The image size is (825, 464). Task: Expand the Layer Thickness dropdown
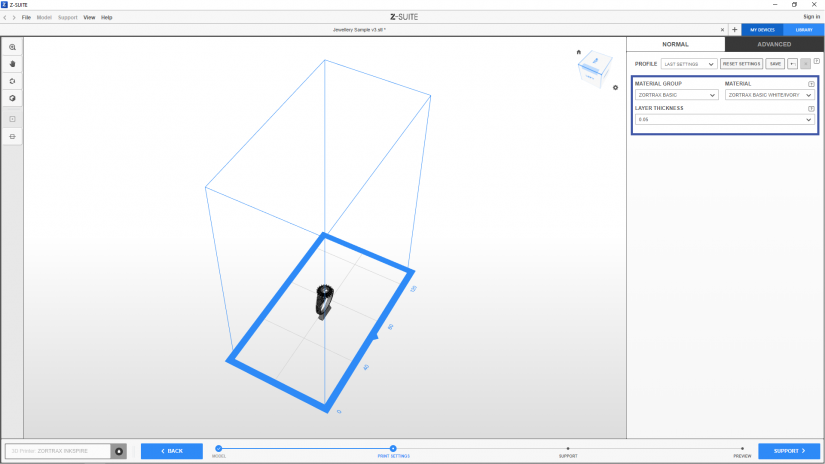point(724,120)
